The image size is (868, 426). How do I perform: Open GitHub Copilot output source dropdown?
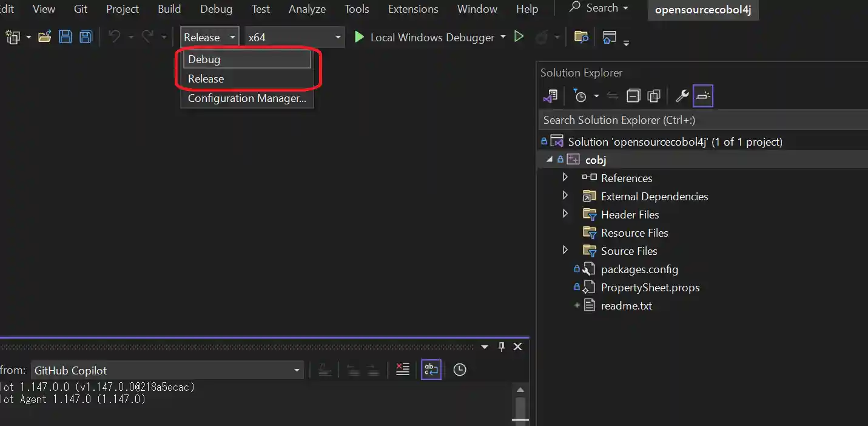coord(297,370)
